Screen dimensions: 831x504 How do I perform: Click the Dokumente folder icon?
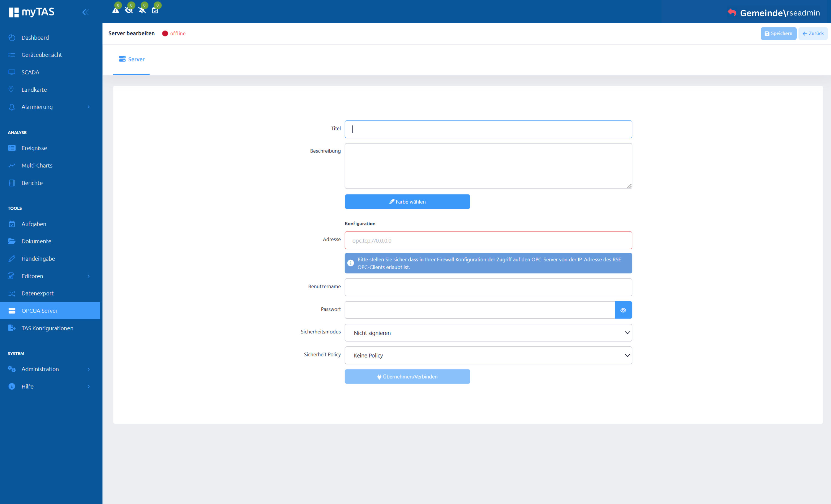(12, 241)
